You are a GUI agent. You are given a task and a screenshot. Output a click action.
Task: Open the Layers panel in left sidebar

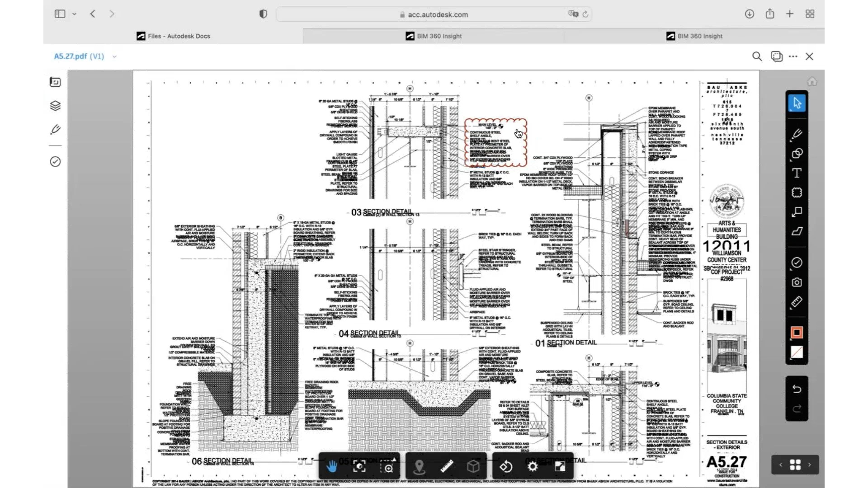pyautogui.click(x=55, y=105)
